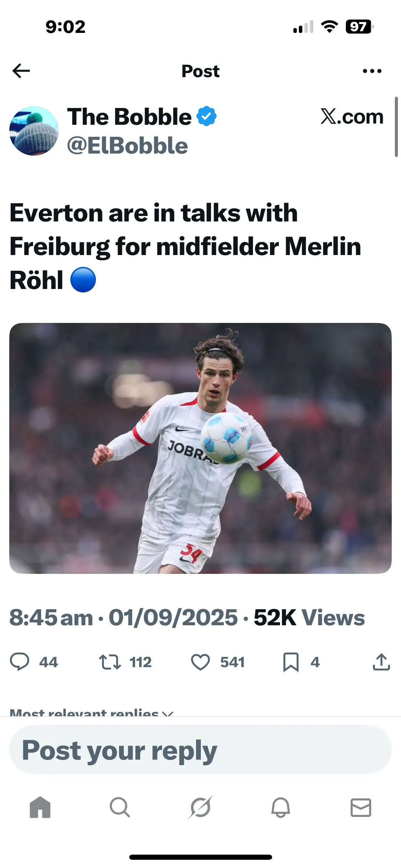The height and width of the screenshot is (868, 401).
Task: Open the Messages envelope tab
Action: coord(361,807)
